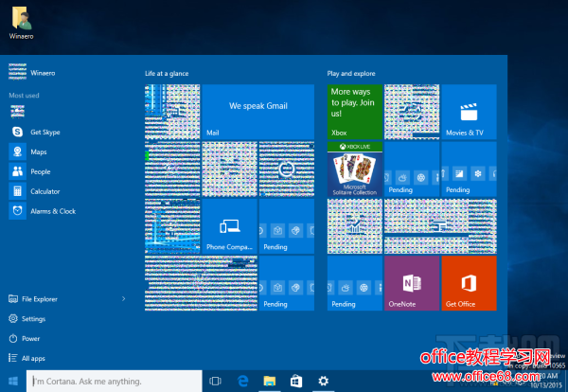
Task: Click the orange Get Office tile
Action: (x=469, y=282)
